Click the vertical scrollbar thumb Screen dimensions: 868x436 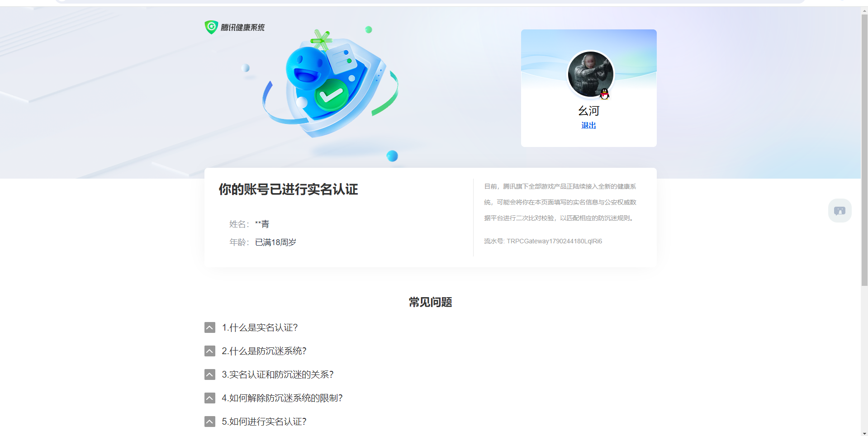point(864,150)
